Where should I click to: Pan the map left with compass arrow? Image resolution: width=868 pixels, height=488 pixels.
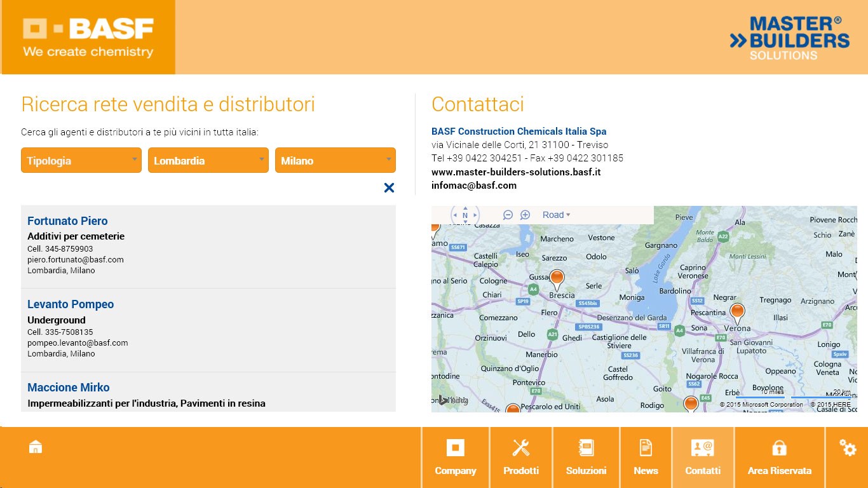tap(455, 215)
